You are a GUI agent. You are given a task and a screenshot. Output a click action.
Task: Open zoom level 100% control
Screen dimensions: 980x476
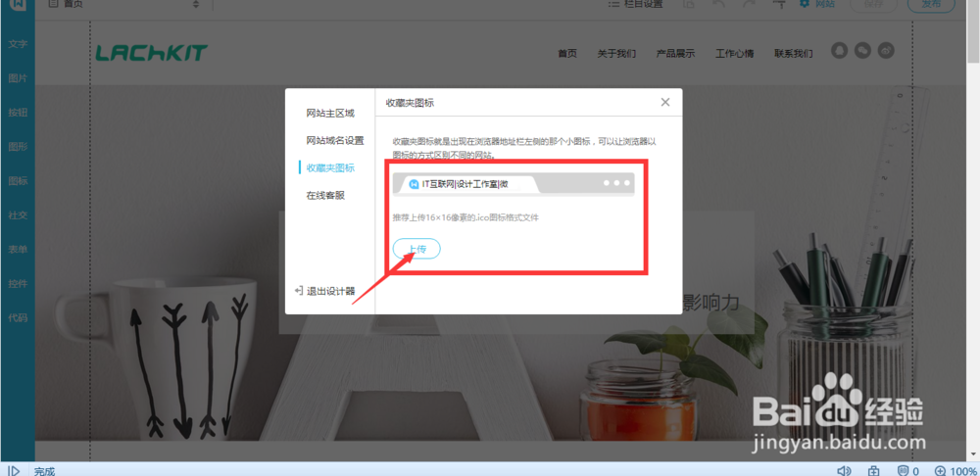[955, 471]
